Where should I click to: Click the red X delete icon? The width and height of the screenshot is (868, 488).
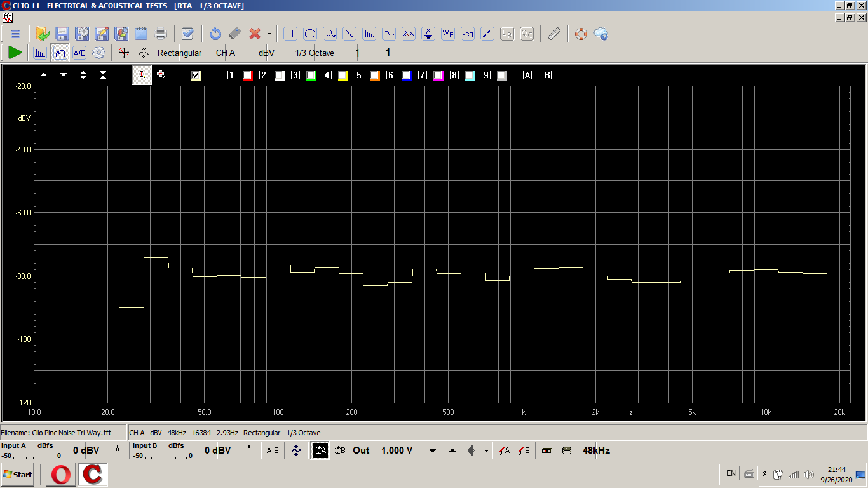point(255,34)
